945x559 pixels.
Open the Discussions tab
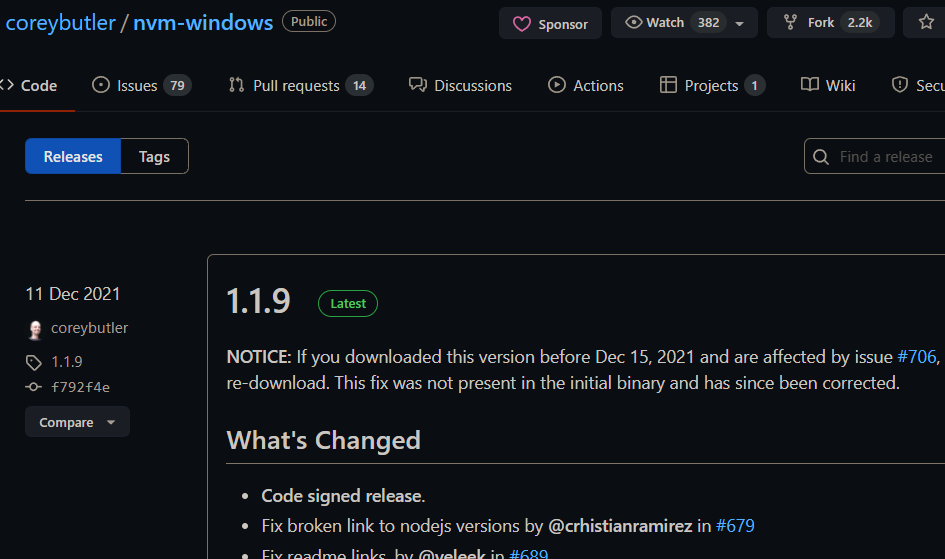coord(460,86)
